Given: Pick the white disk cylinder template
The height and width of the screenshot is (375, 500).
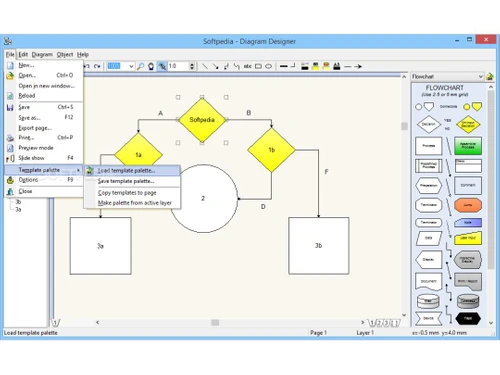Looking at the screenshot, I should coord(429,301).
